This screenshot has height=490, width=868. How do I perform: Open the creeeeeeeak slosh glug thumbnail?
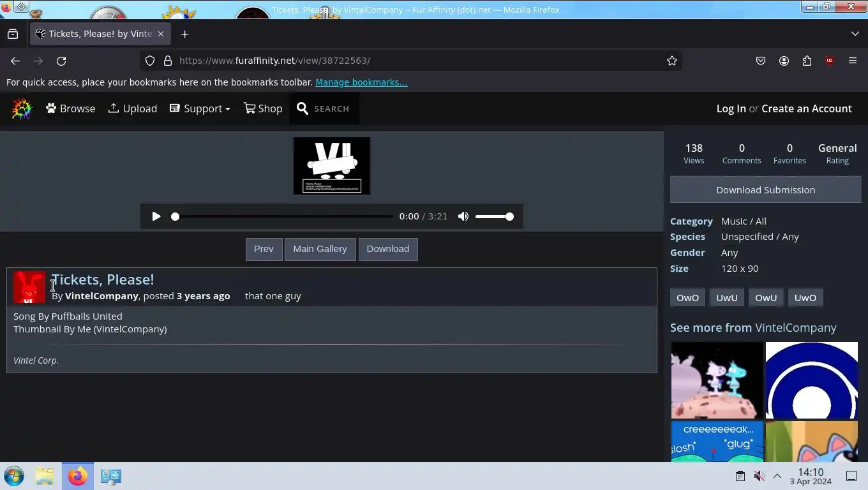[717, 441]
